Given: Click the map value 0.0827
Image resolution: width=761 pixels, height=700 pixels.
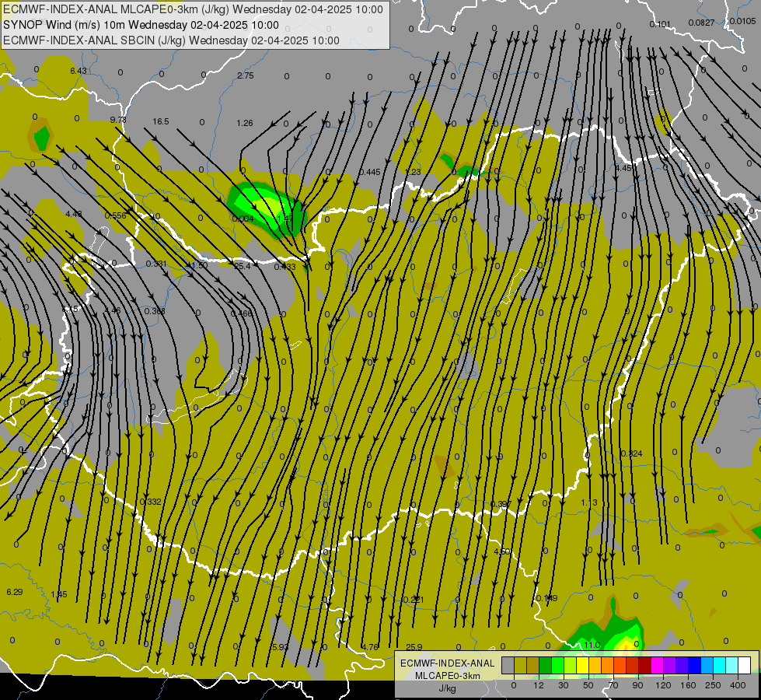Looking at the screenshot, I should click(701, 23).
